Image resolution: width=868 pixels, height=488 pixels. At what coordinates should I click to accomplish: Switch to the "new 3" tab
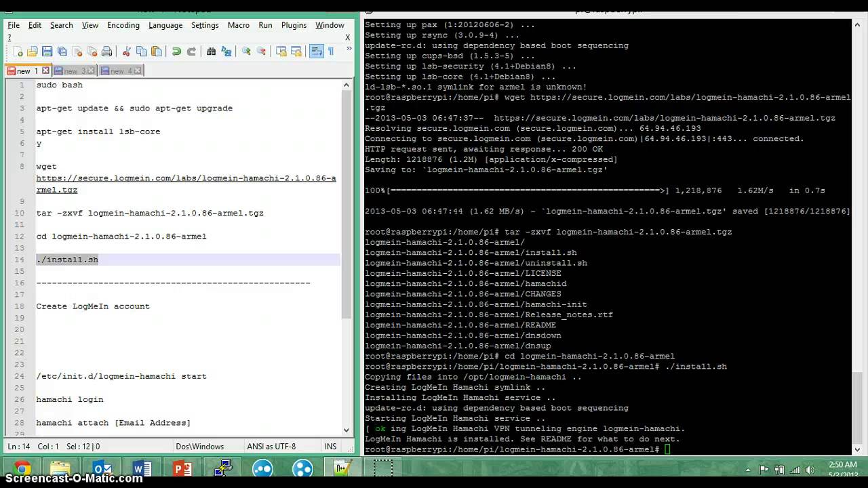coord(70,70)
